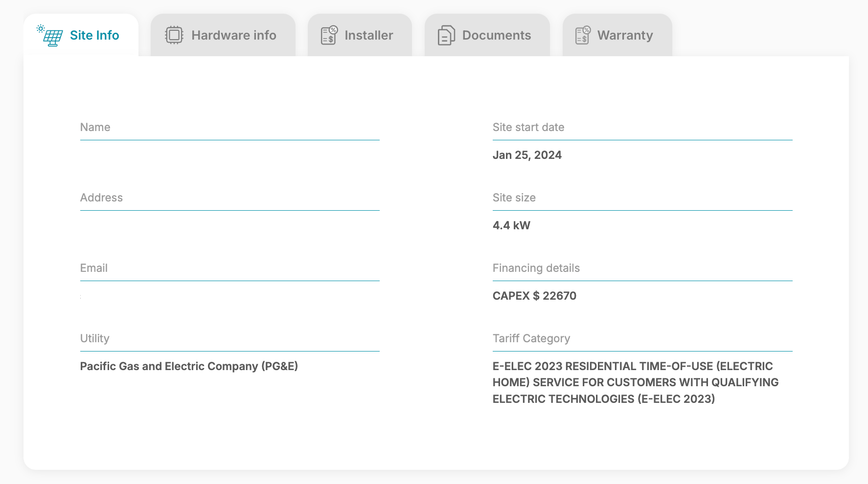Switch to the Hardware info tab
The image size is (868, 484).
223,35
